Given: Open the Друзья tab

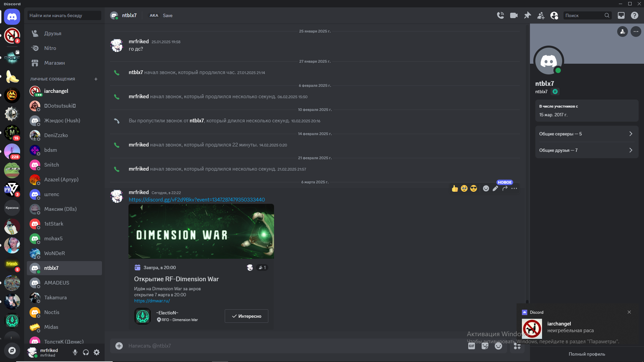Looking at the screenshot, I should [x=64, y=34].
